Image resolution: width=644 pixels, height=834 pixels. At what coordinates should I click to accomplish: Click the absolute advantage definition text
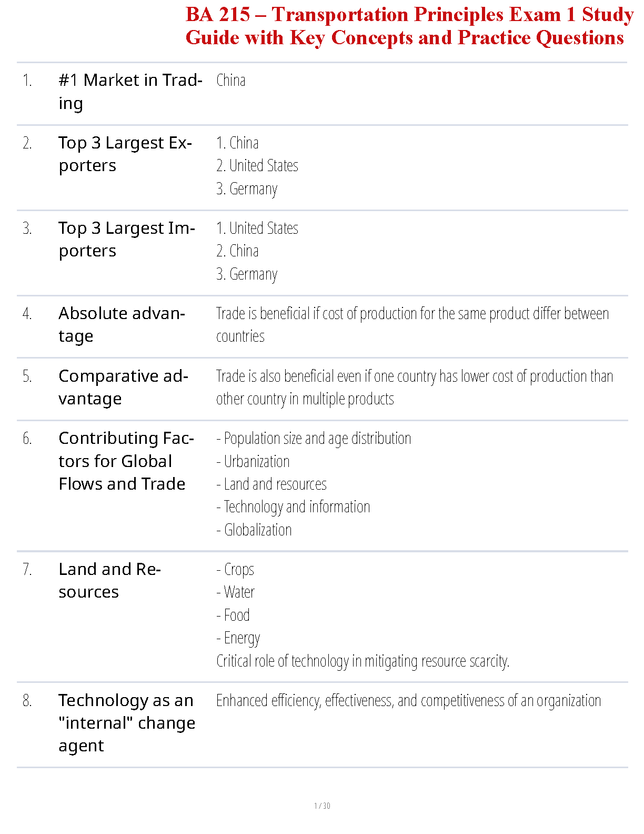point(412,324)
